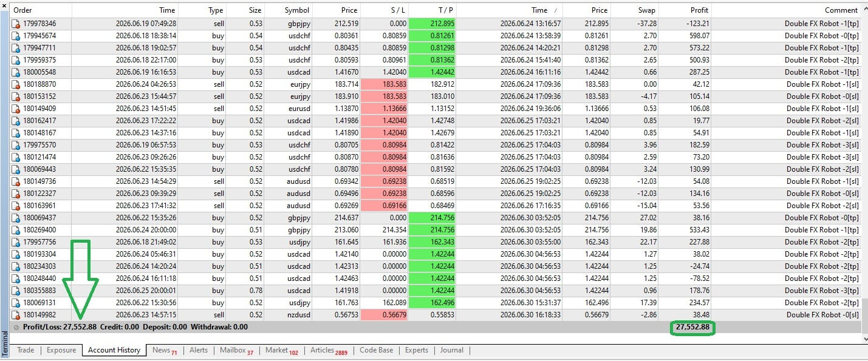868x361 pixels.
Task: Click the order icon for 180069443
Action: click(16, 169)
